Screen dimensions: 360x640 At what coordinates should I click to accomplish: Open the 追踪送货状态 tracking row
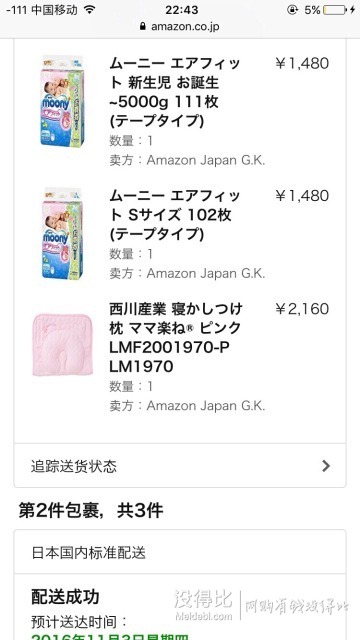pos(180,466)
